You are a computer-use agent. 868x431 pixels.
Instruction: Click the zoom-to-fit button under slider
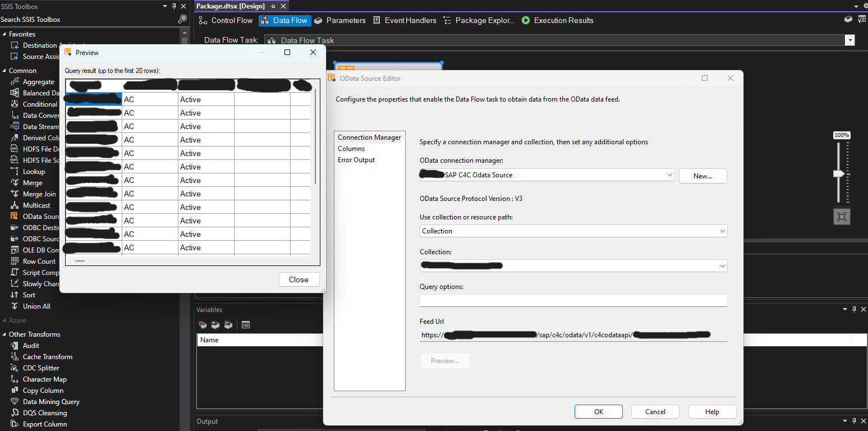(842, 216)
